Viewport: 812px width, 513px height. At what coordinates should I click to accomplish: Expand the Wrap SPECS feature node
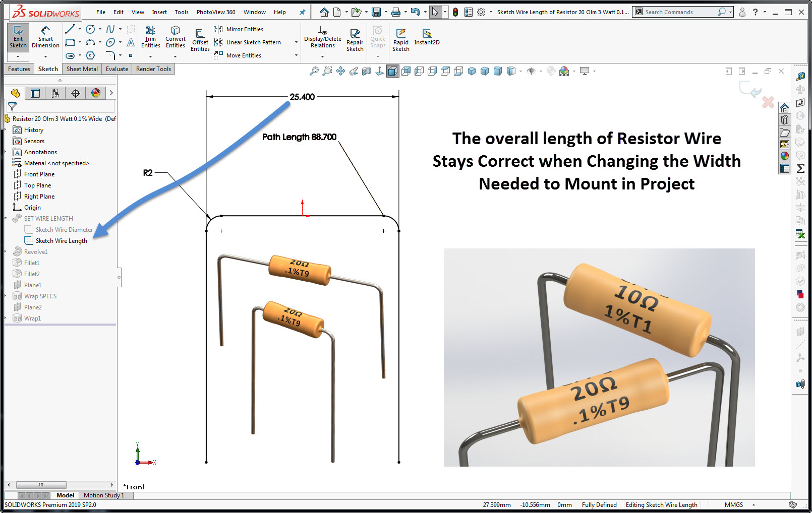6,296
